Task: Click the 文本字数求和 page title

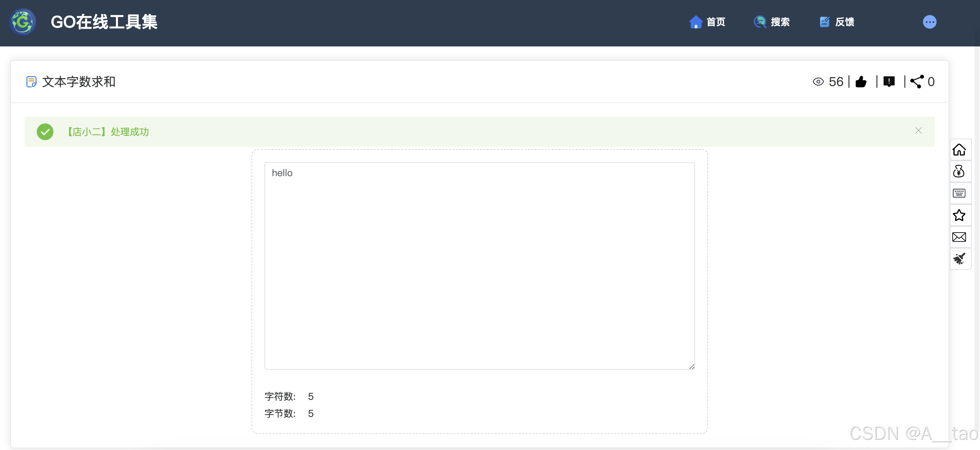Action: [78, 82]
